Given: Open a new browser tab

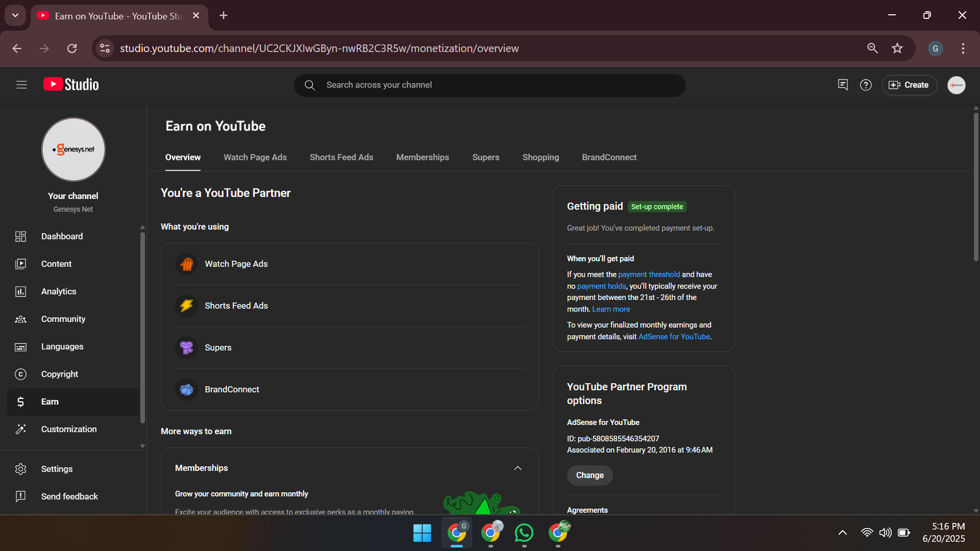Looking at the screenshot, I should point(224,15).
